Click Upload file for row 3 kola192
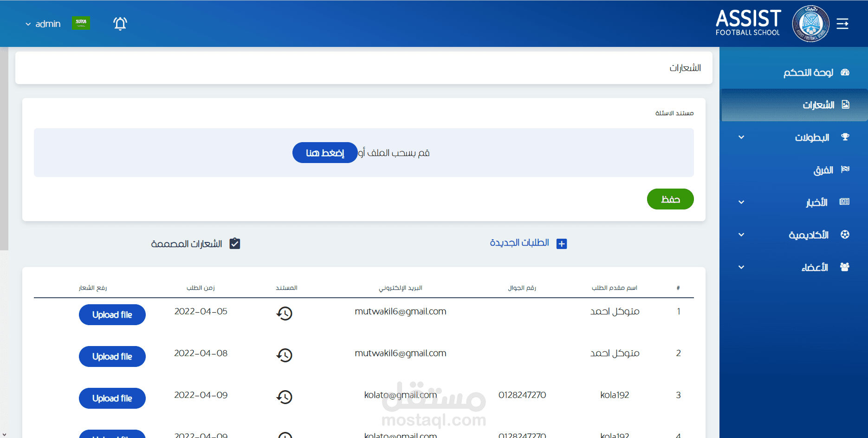Screen dimensions: 868x438 pyautogui.click(x=112, y=398)
